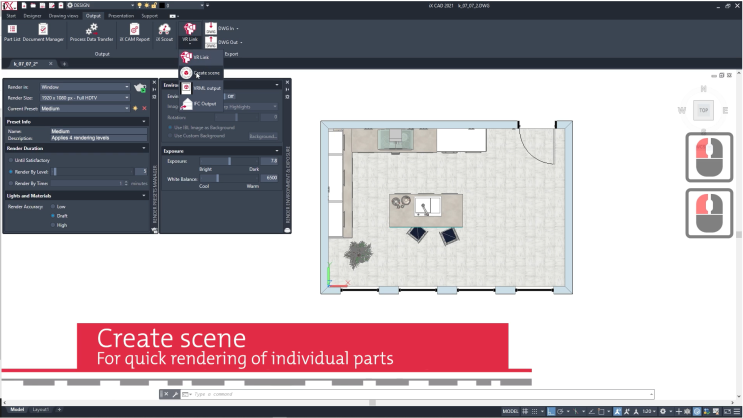Click the iX Scout icon
This screenshot has width=743, height=418.
[164, 32]
